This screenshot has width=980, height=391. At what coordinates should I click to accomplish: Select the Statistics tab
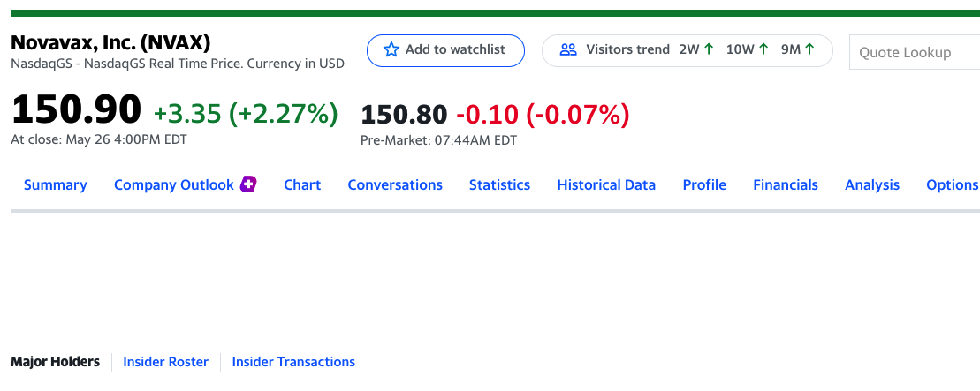pyautogui.click(x=499, y=184)
